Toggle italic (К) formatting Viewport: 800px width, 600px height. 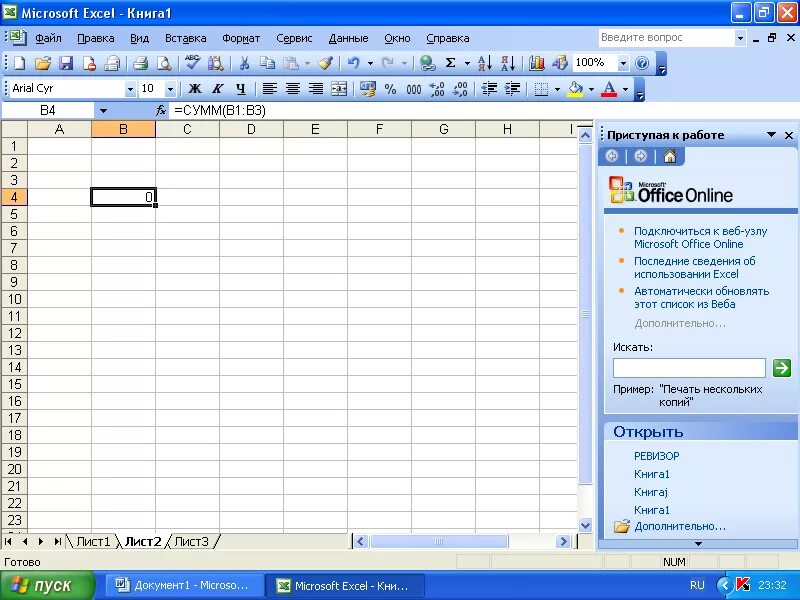pos(217,89)
